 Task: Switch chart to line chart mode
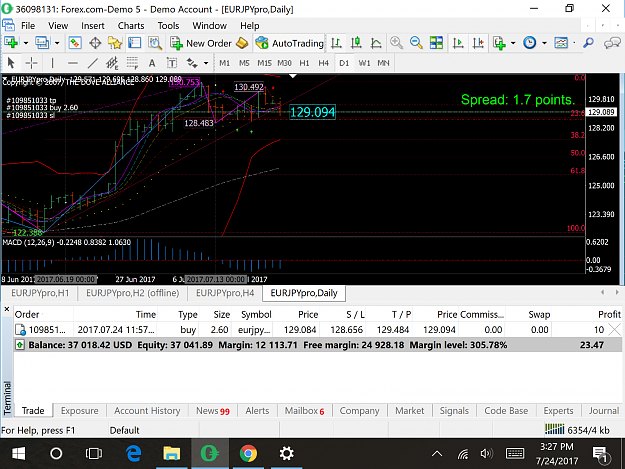(376, 43)
